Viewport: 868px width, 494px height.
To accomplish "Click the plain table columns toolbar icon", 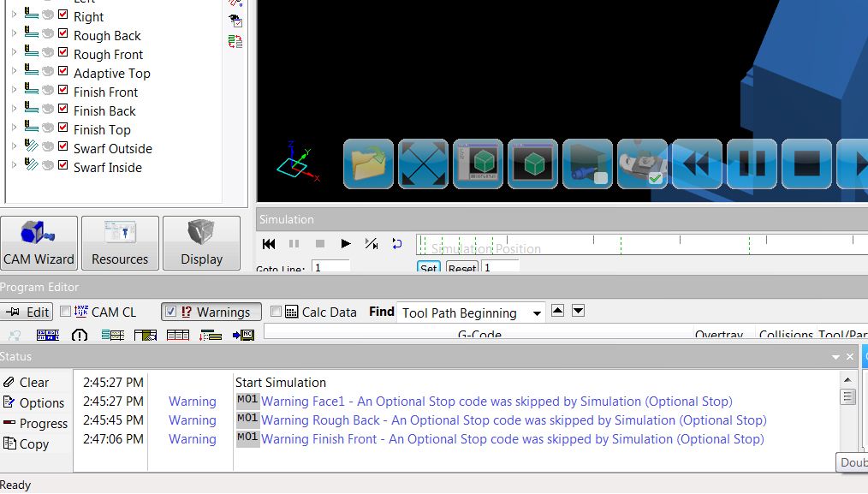I will pyautogui.click(x=178, y=335).
